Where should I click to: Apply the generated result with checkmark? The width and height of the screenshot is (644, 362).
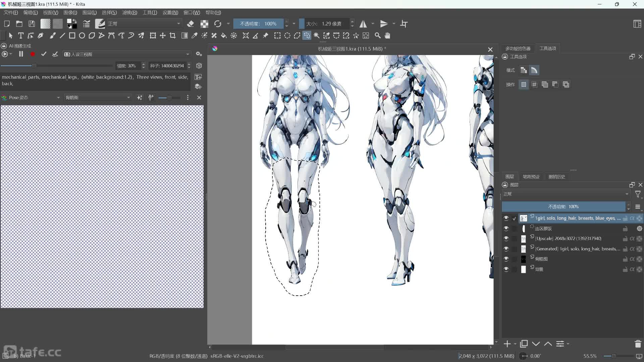44,54
